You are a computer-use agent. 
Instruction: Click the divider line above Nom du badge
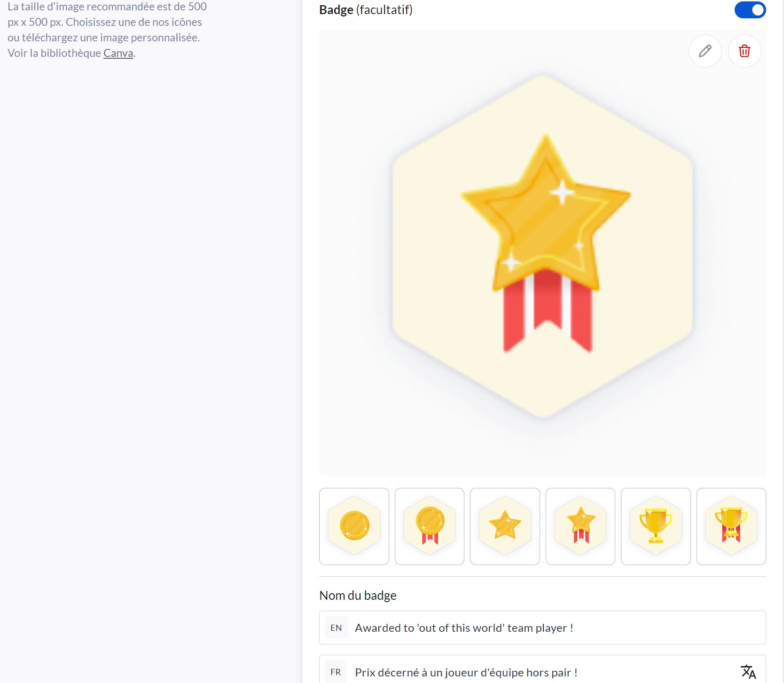542,576
